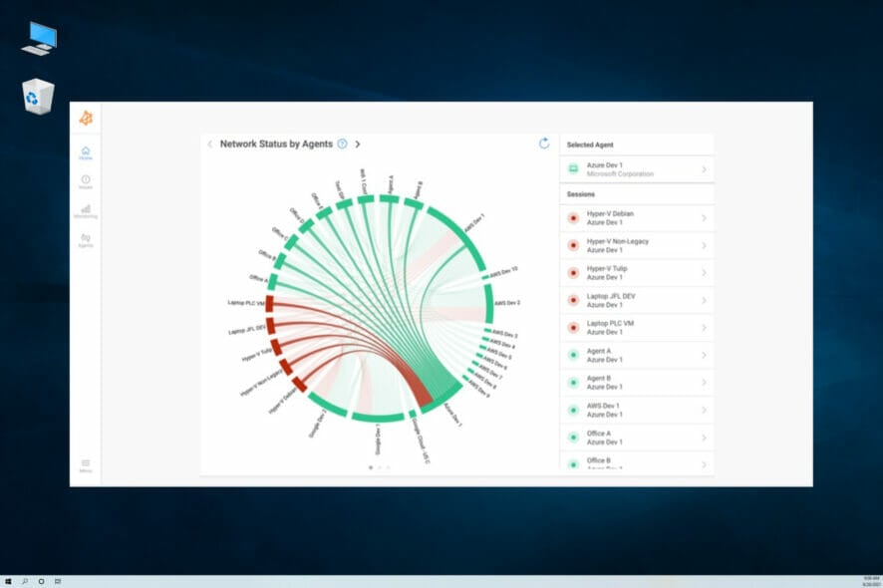Select the second chart pagination dot
Viewport: 883px width, 588px height.
(380, 467)
